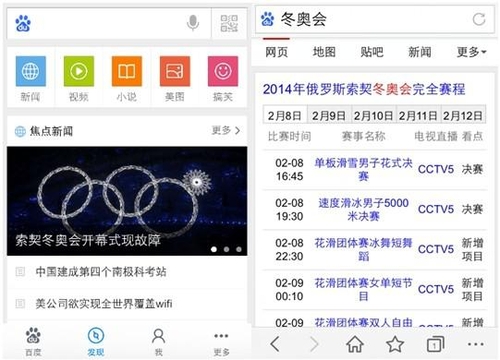Viewport: 500px width, 360px height.
Task: Open the 索契冬奥会开幕式现故障 news banner
Action: 127,201
